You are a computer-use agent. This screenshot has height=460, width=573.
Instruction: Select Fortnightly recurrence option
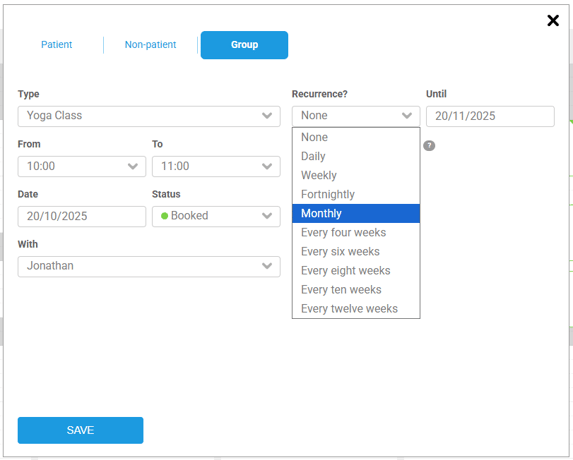click(356, 194)
